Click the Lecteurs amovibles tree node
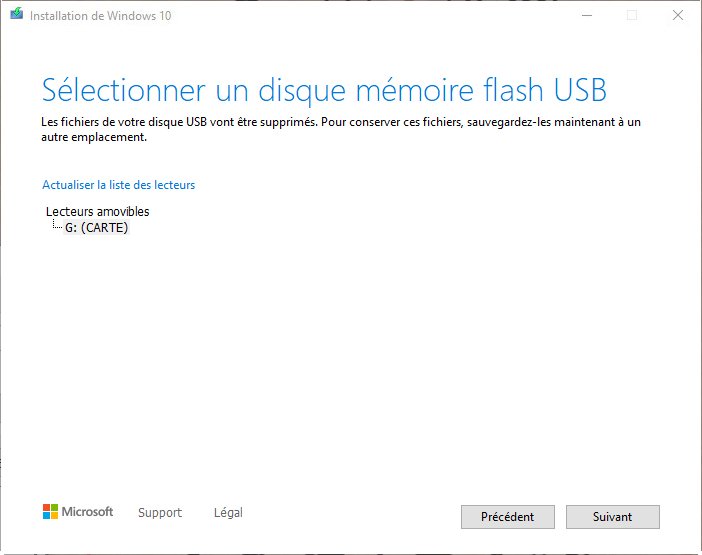Viewport: 702px width, 555px height. [x=98, y=211]
